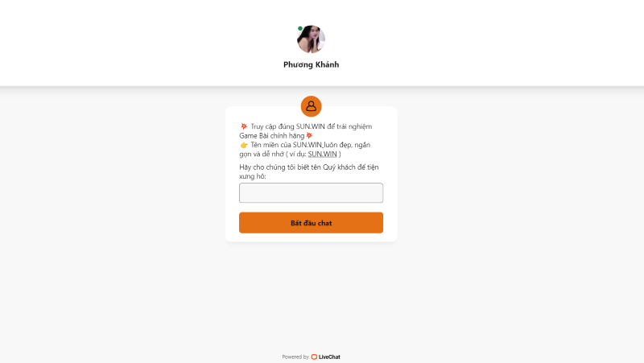Click the Hãy cho chúng tôi biết label
Screen dimensions: 644x363
[x=309, y=167]
